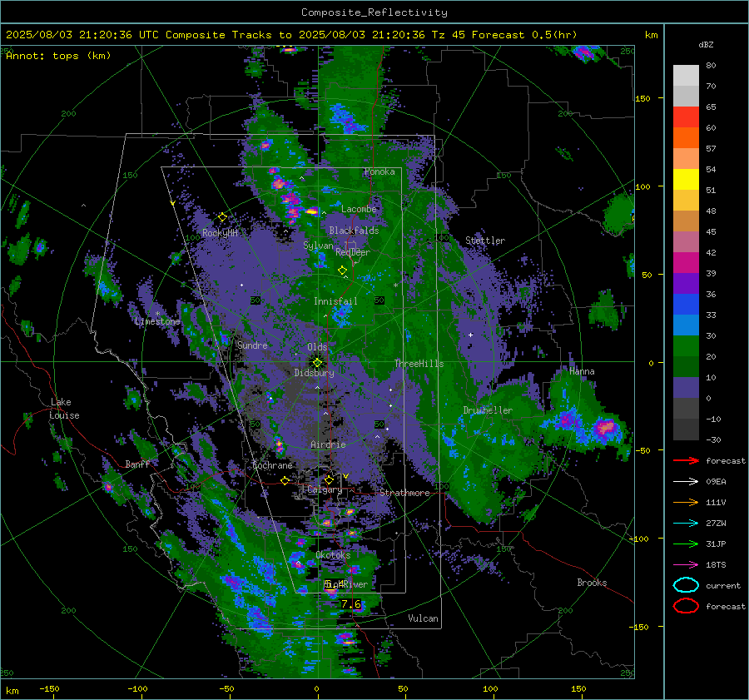Click the Strathmore town label
Screen dimensions: 749x700
click(404, 493)
